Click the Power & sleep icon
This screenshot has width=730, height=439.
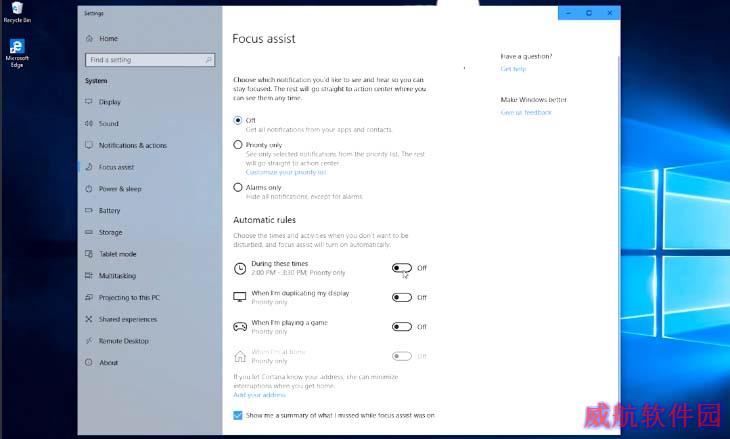coord(89,189)
